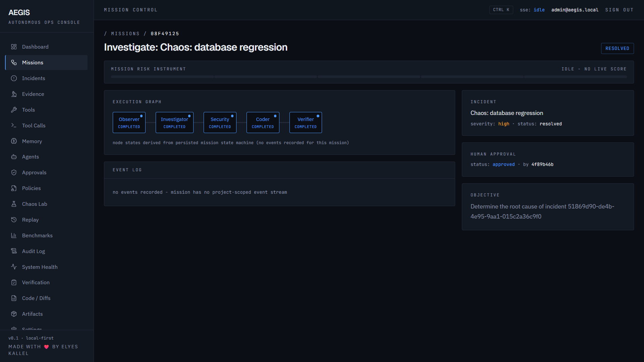Click the Memory brain icon

point(14,141)
